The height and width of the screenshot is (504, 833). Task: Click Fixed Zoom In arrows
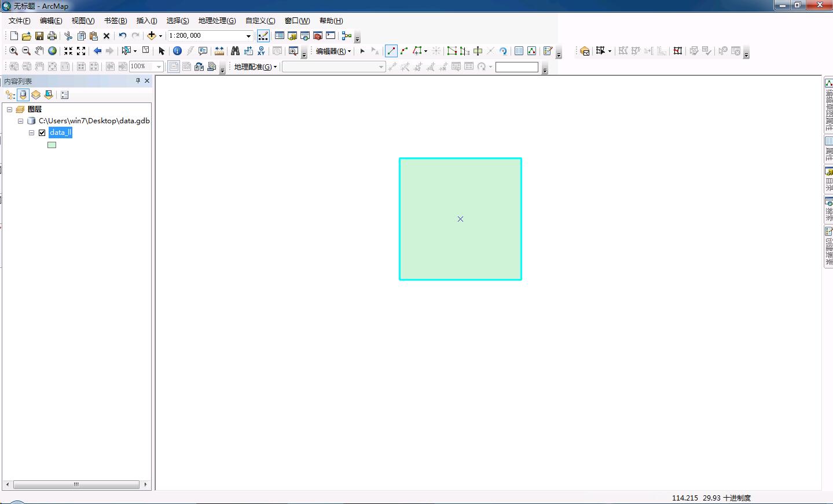68,51
